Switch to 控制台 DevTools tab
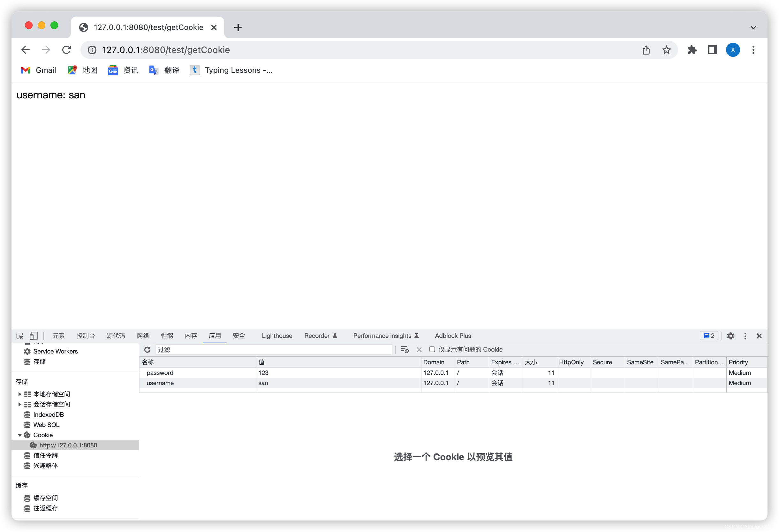The width and height of the screenshot is (779, 532). [x=86, y=336]
